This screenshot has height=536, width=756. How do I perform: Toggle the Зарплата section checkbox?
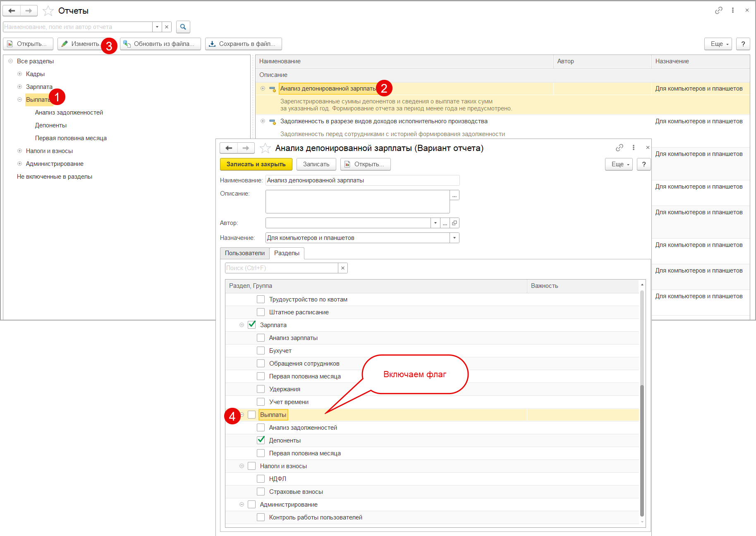pyautogui.click(x=251, y=325)
